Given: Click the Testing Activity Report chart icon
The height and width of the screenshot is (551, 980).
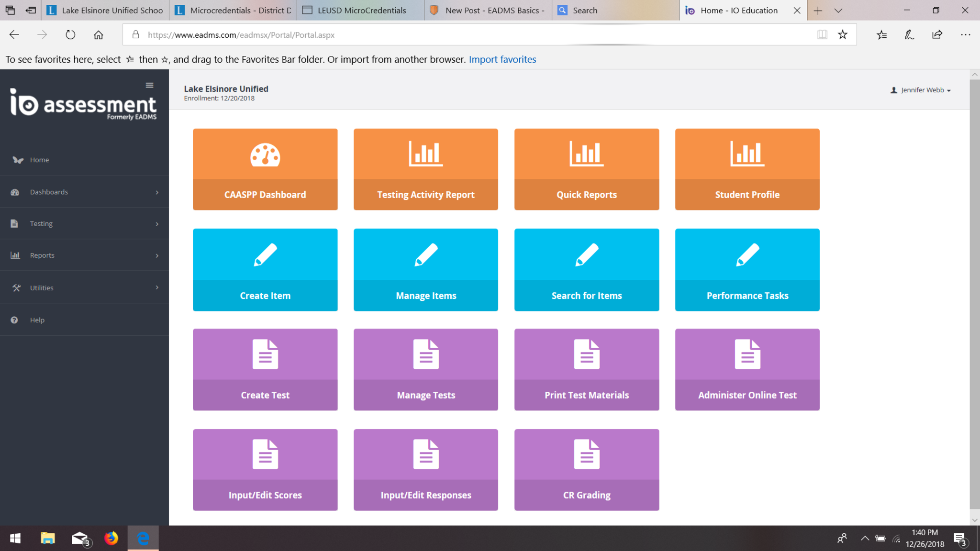Looking at the screenshot, I should [x=425, y=154].
